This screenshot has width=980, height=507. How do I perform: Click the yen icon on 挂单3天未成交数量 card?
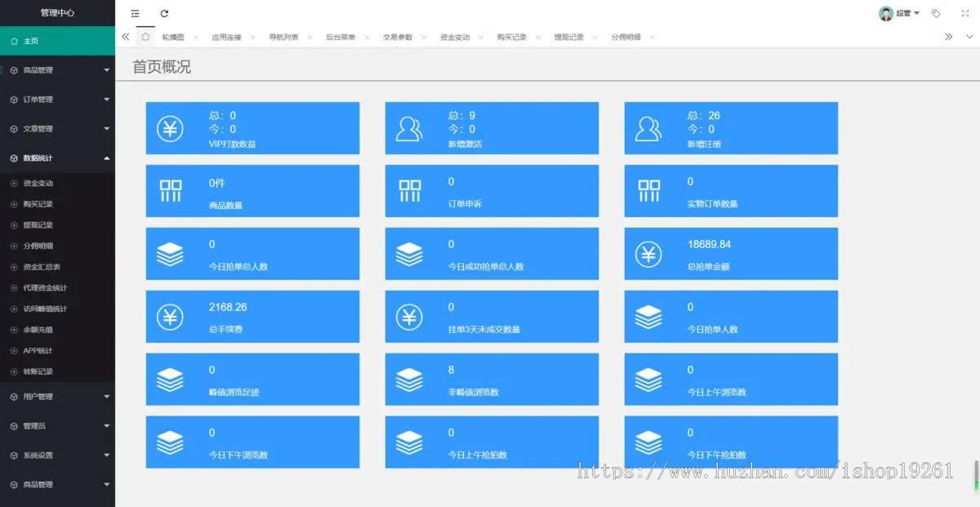click(409, 317)
